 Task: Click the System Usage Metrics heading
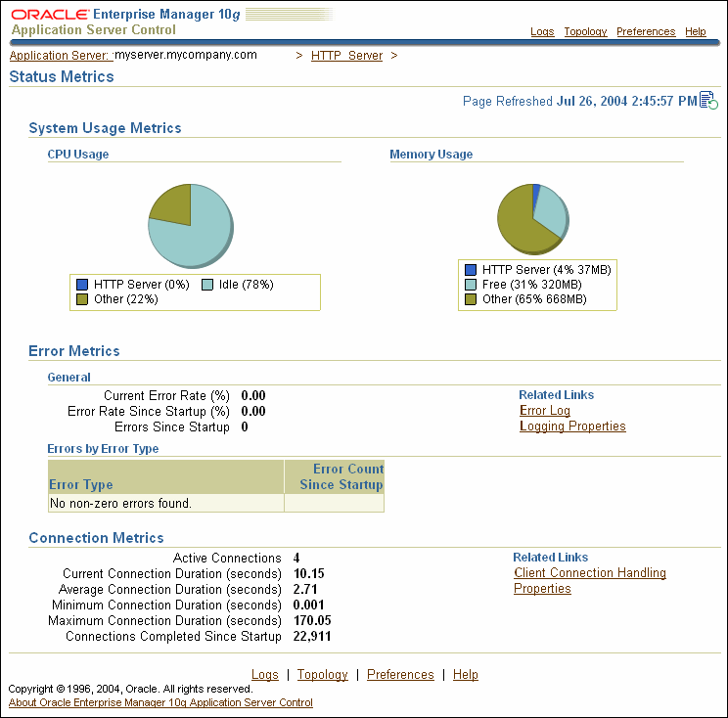pos(105,128)
